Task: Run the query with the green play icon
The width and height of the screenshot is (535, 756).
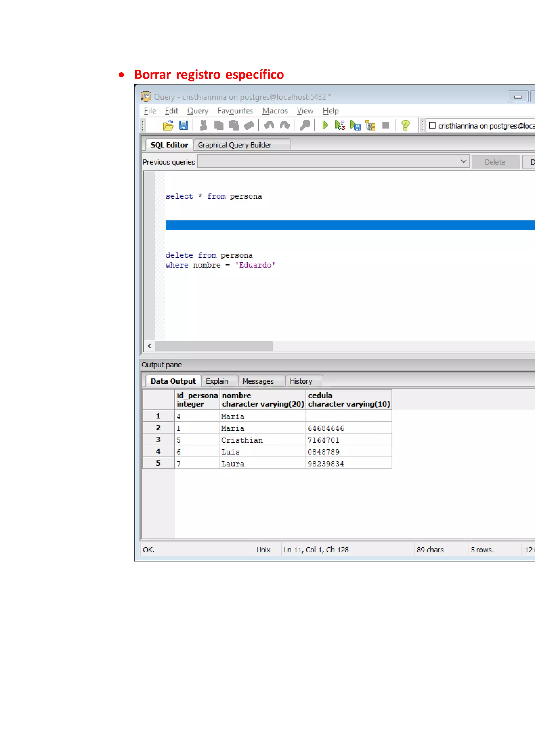Action: (x=325, y=126)
